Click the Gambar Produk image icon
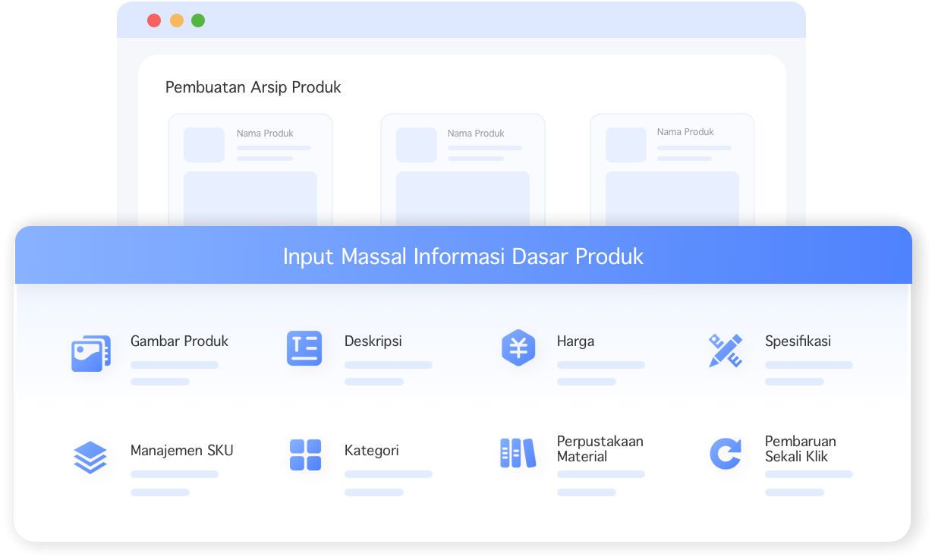 [91, 354]
